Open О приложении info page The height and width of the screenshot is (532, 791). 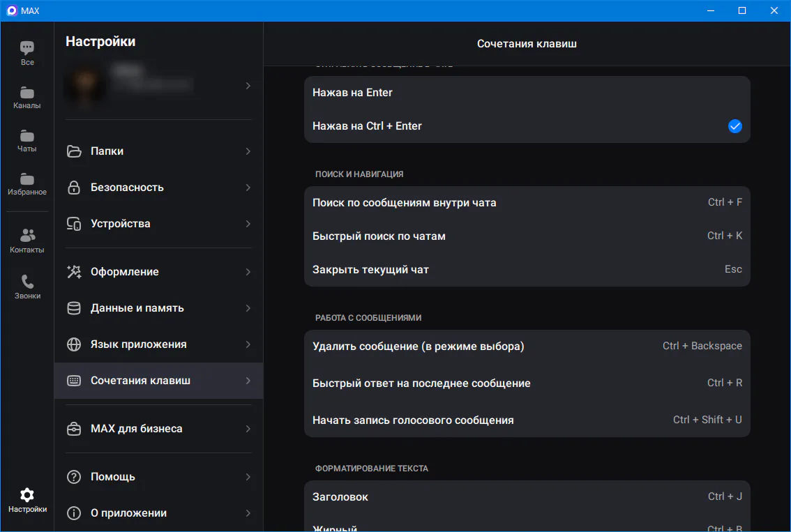(x=158, y=513)
